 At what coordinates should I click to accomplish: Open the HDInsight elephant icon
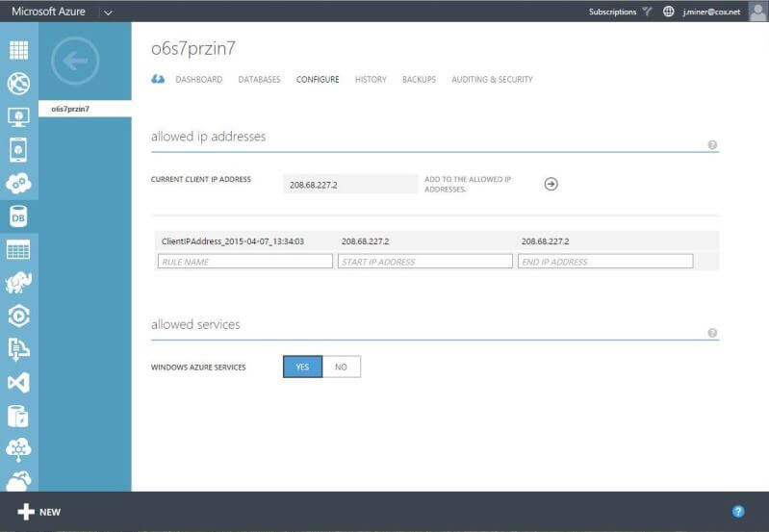(x=18, y=282)
